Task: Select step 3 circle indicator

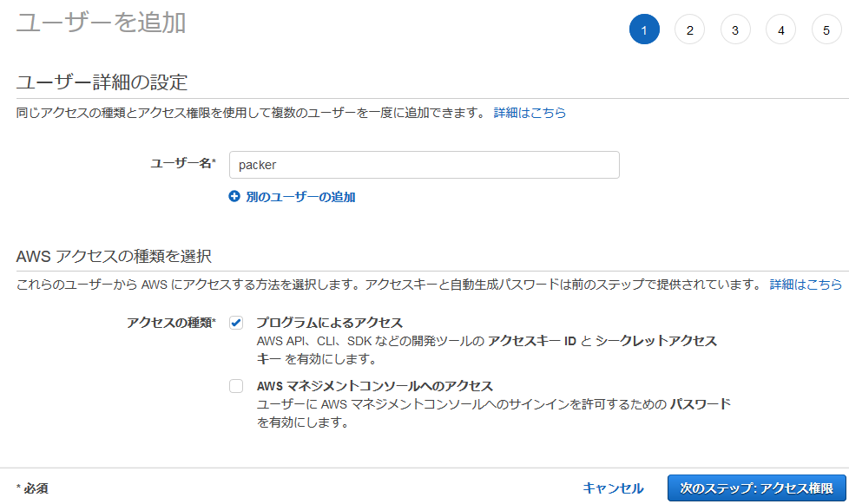Action: point(735,30)
